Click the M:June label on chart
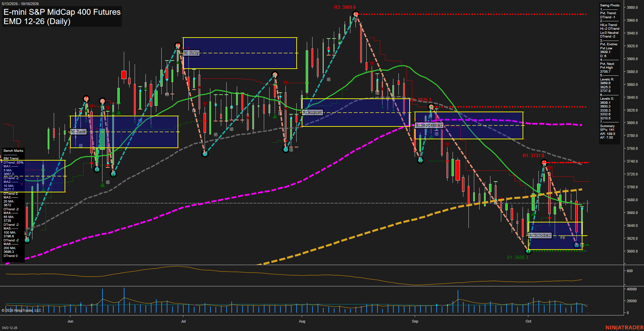The image size is (644, 331). [78, 132]
